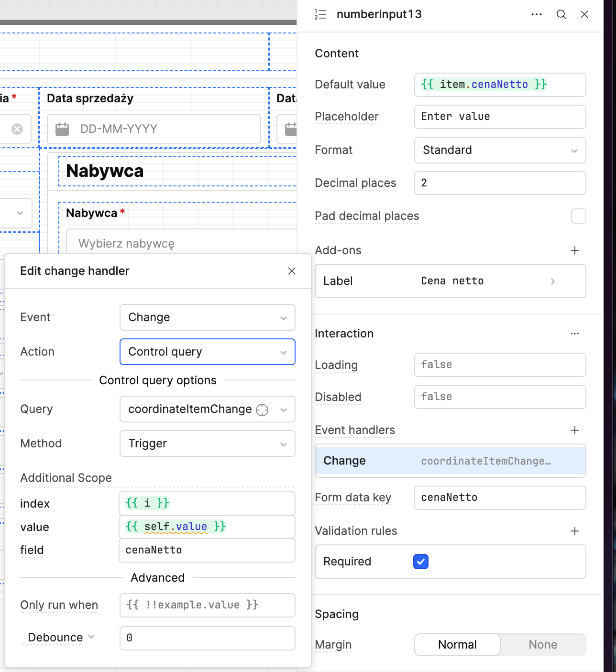
Task: Open the Label Cena netto add-on
Action: tap(450, 281)
